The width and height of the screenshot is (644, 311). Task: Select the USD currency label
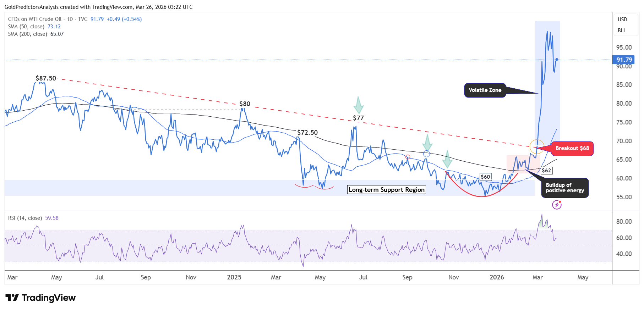[x=622, y=20]
